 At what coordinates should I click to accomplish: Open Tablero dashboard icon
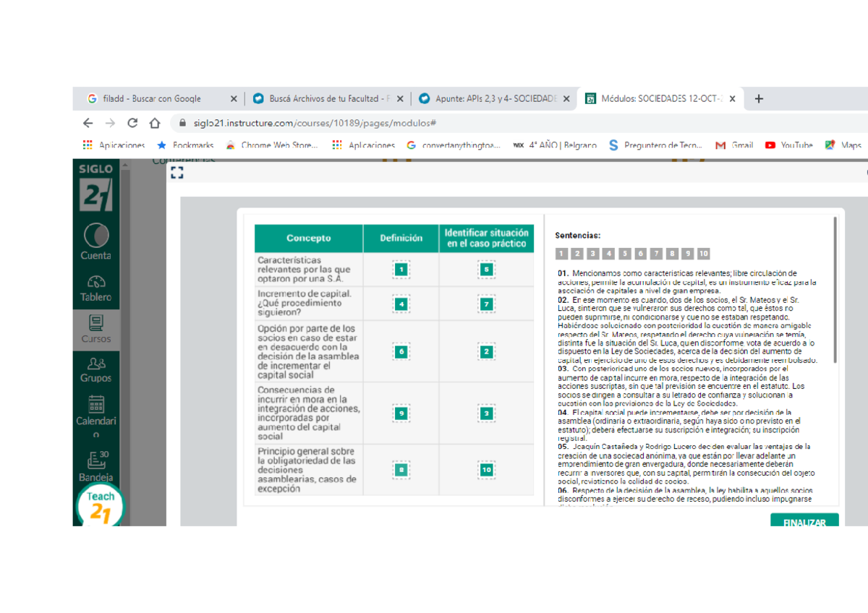(95, 288)
